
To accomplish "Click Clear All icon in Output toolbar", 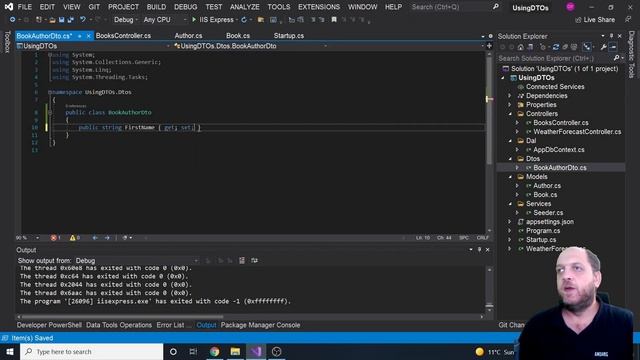I will (242, 260).
